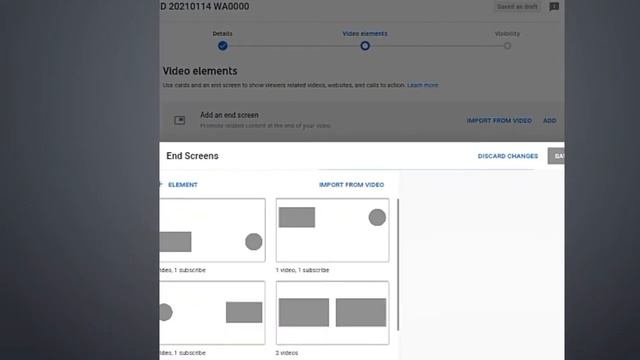Select the top-right 1 video, 1 subscribe template

[332, 230]
